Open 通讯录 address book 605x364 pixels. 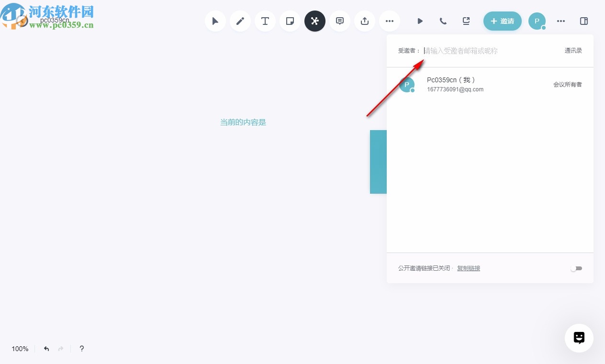tap(573, 51)
